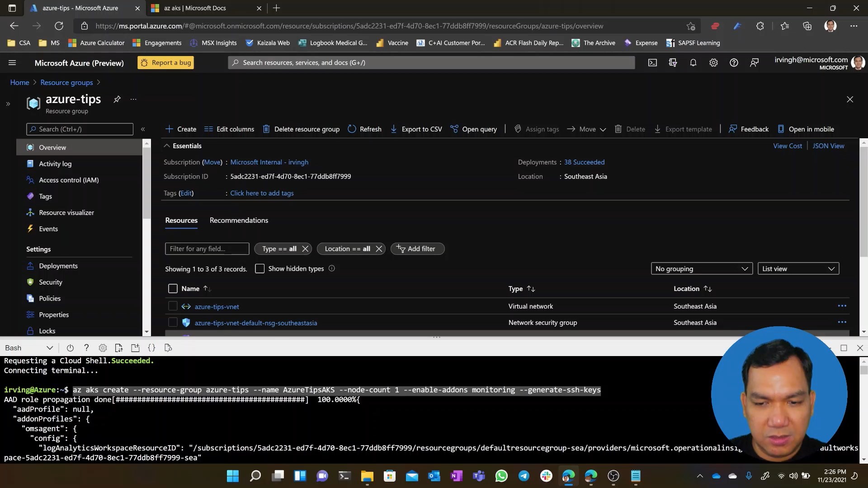Open the more options ellipsis beside azure-tips title
This screenshot has height=488, width=868.
coord(133,99)
